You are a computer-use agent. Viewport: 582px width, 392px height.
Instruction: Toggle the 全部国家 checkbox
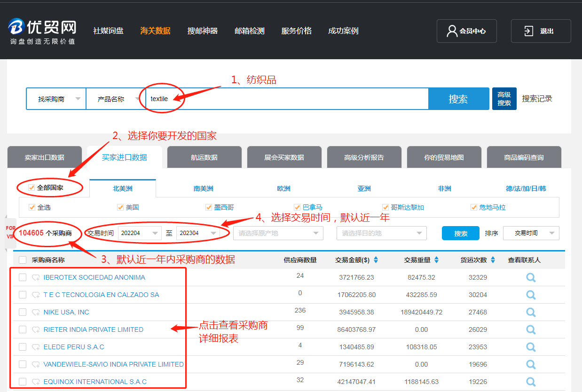pyautogui.click(x=31, y=188)
